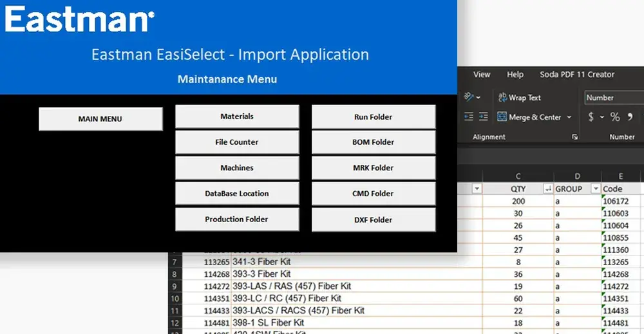644x334 pixels.
Task: Open the Number format combo box
Action: click(614, 98)
